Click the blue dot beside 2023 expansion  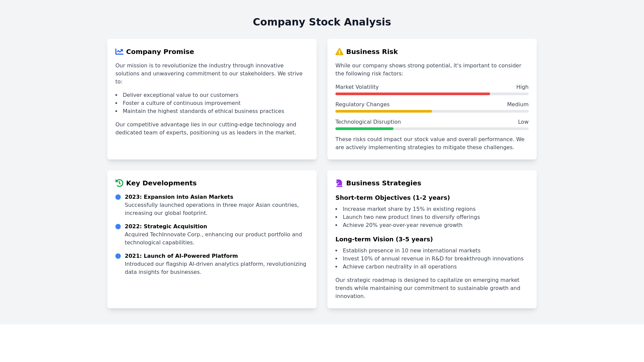click(x=118, y=197)
